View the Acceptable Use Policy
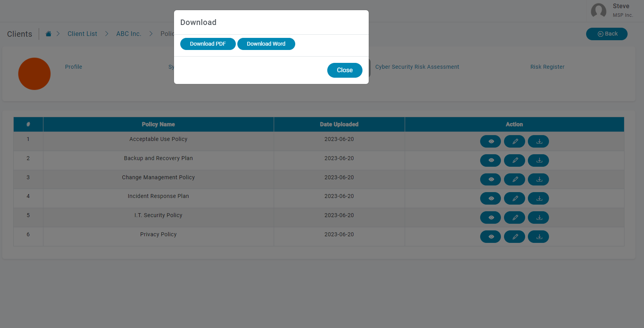 tap(490, 141)
